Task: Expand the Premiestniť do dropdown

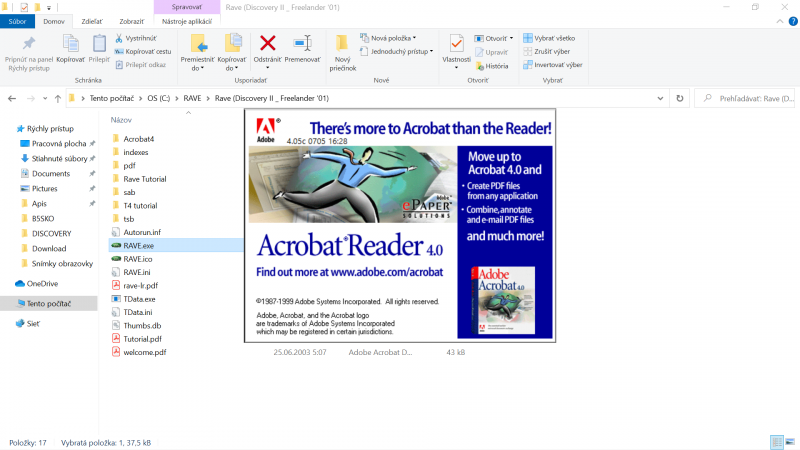Action: pyautogui.click(x=197, y=65)
